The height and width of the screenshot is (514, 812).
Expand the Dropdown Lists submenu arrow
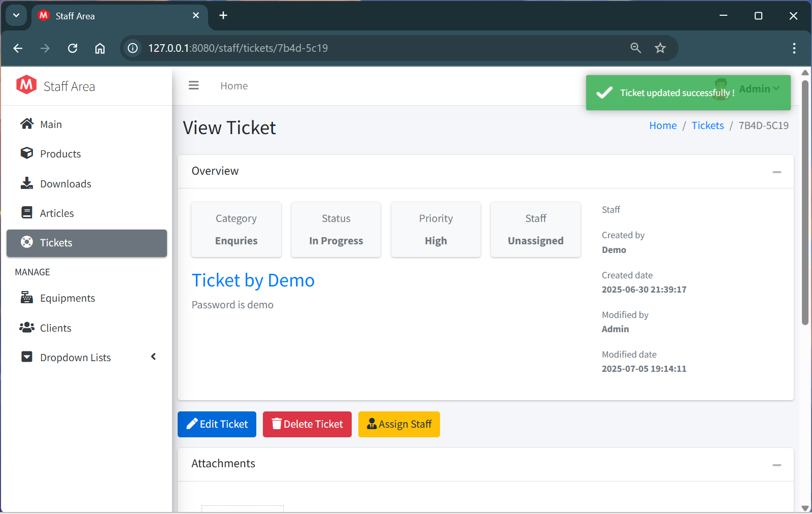coord(153,357)
